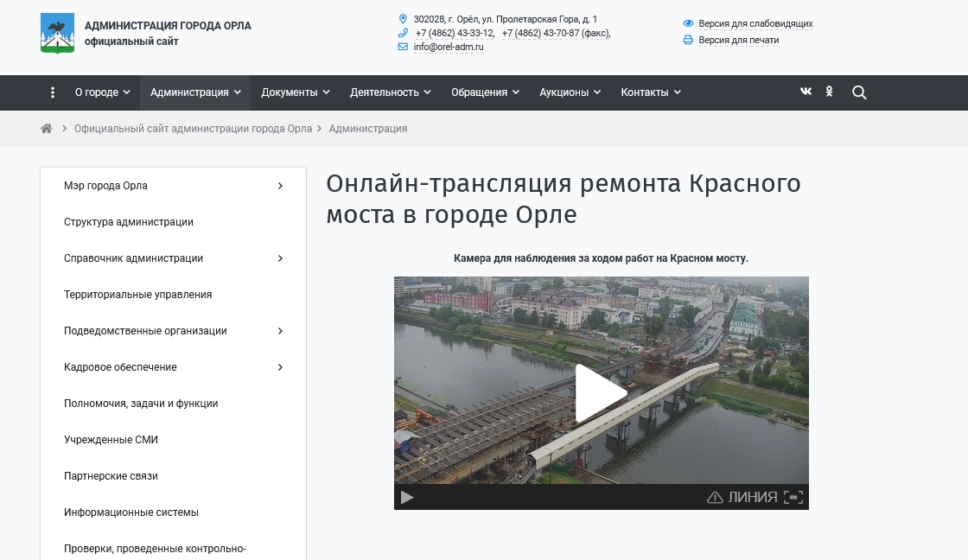Open Кадровое обеспечение sidebar item
The width and height of the screenshot is (968, 560).
tap(120, 367)
